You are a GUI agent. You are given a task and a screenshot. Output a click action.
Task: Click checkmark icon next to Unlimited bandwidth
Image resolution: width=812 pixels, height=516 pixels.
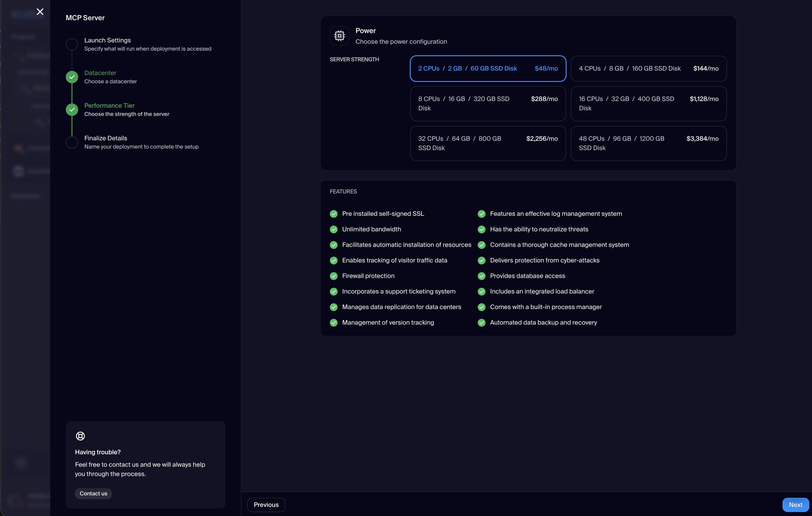pyautogui.click(x=334, y=230)
